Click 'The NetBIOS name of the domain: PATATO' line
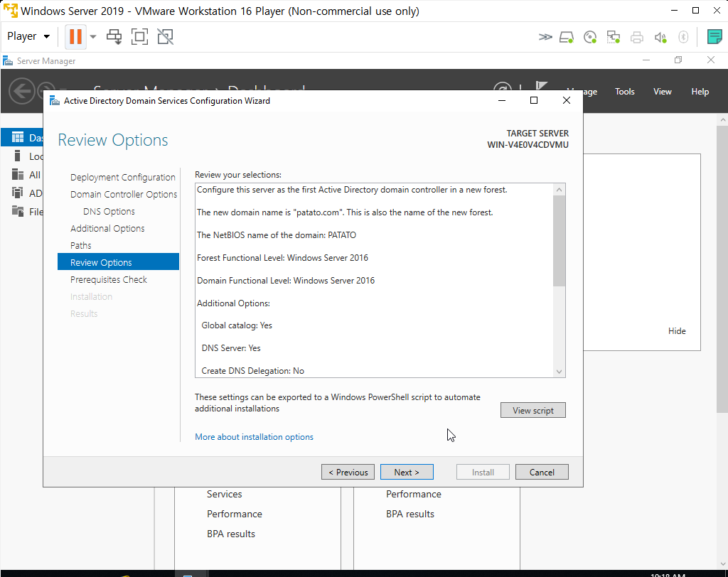The image size is (728, 577). pyautogui.click(x=277, y=235)
